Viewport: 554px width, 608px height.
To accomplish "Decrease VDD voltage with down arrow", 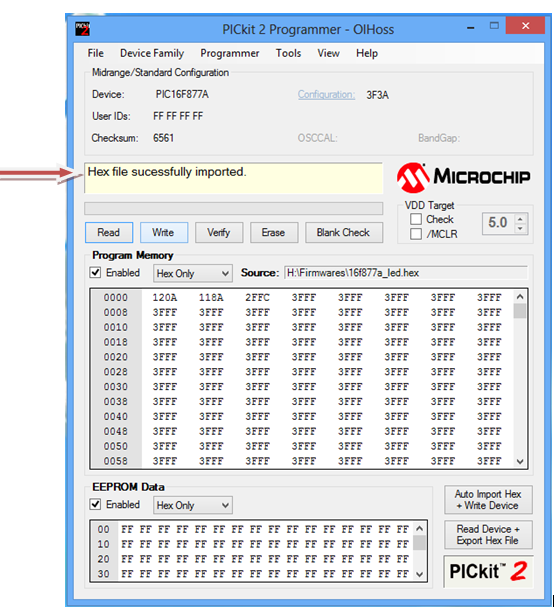I will (x=520, y=229).
